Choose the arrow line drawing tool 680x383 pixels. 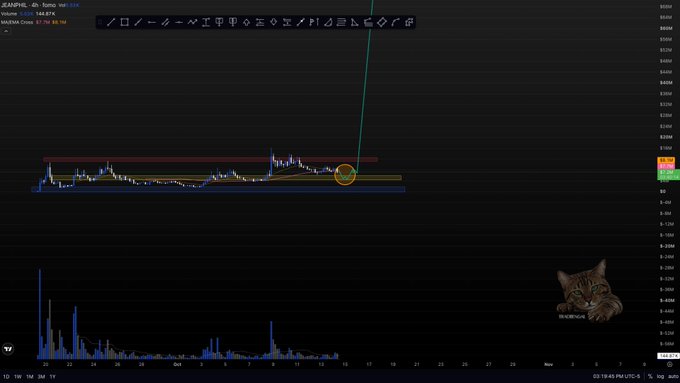click(x=301, y=22)
